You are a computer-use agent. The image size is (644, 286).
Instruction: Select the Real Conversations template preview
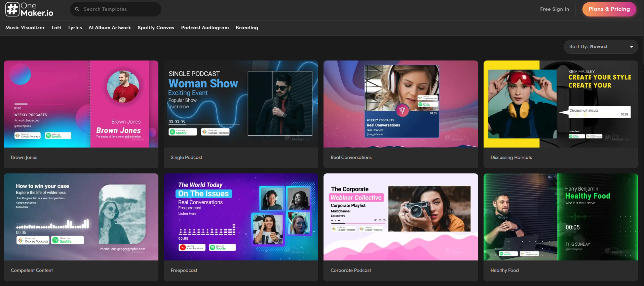coord(401,104)
